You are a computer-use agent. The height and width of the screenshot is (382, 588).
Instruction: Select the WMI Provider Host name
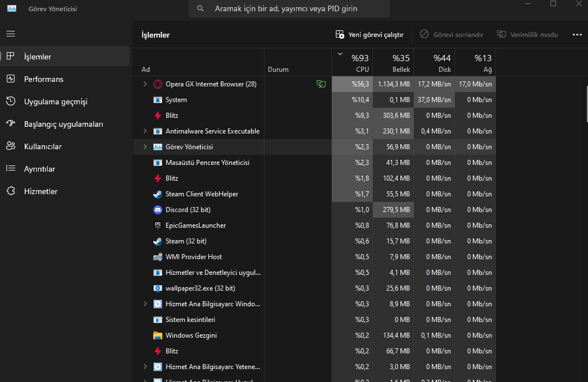pyautogui.click(x=194, y=257)
